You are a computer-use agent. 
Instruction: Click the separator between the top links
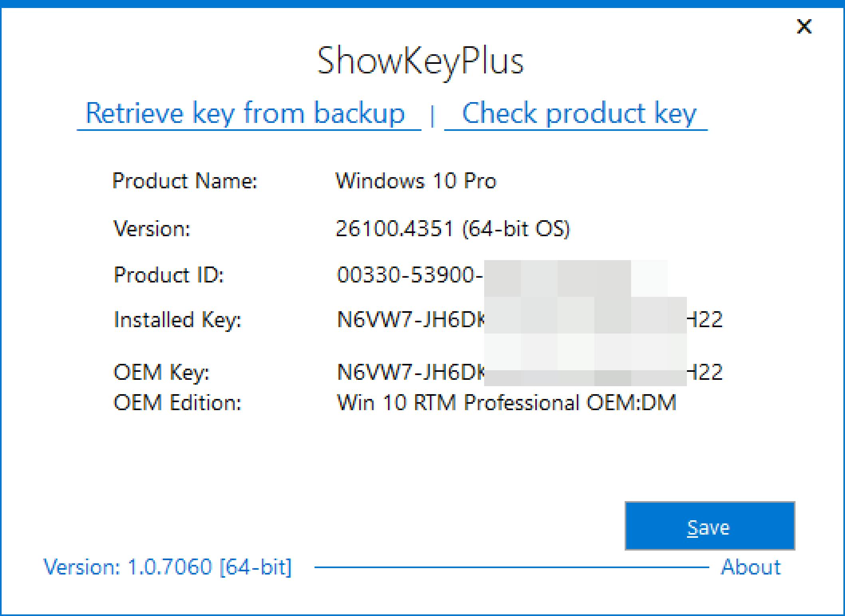point(432,116)
